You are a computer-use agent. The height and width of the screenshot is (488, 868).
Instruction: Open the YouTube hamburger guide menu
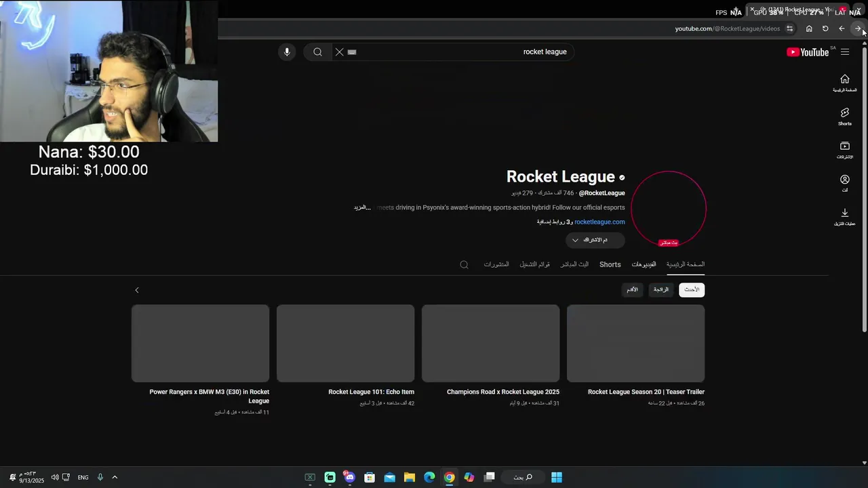(845, 52)
